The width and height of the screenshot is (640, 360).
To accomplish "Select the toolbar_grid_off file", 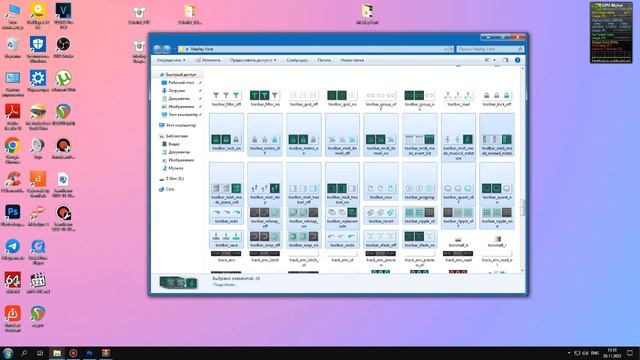I will click(303, 98).
